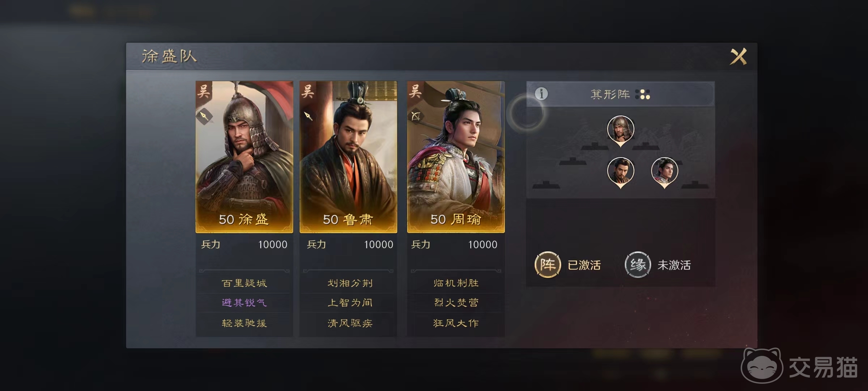The height and width of the screenshot is (391, 868).
Task: View the purple 避其锐气 skill
Action: (x=244, y=303)
